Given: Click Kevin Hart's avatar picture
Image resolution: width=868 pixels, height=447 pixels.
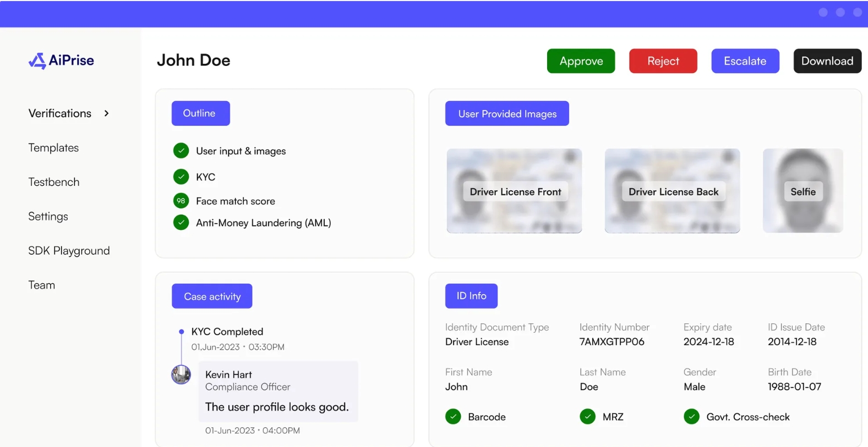Looking at the screenshot, I should (181, 374).
